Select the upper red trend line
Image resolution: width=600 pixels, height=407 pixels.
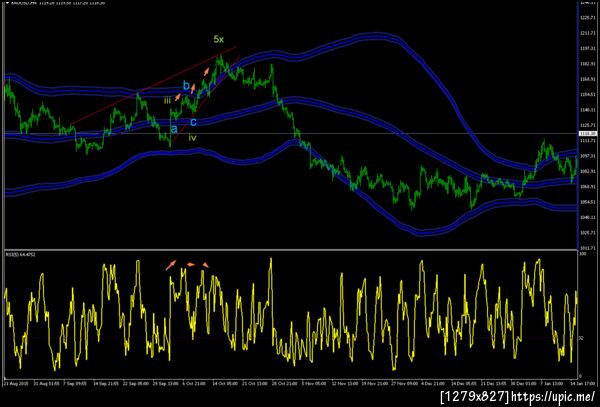tap(153, 85)
